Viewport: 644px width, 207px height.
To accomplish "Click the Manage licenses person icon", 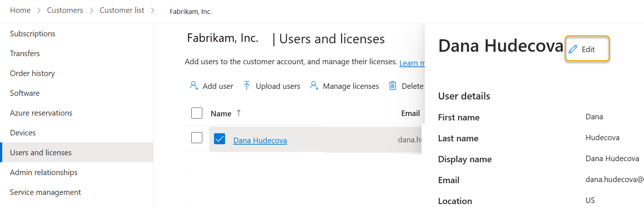I will tap(314, 86).
